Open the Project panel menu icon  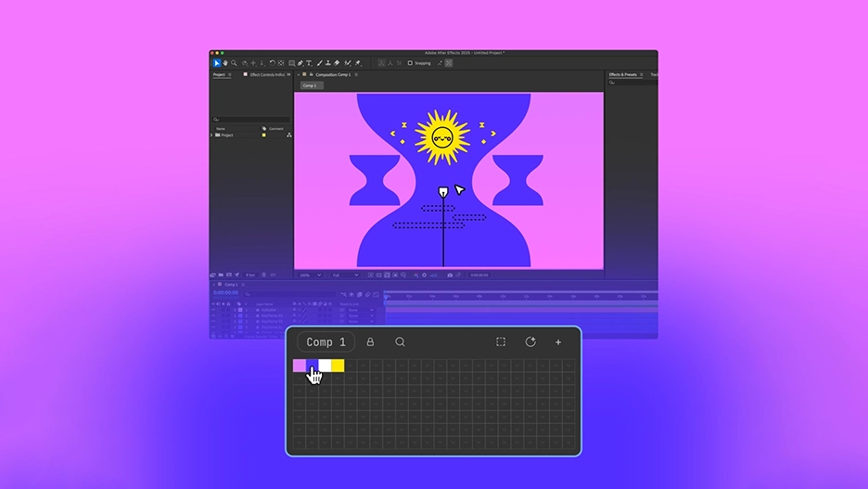230,75
